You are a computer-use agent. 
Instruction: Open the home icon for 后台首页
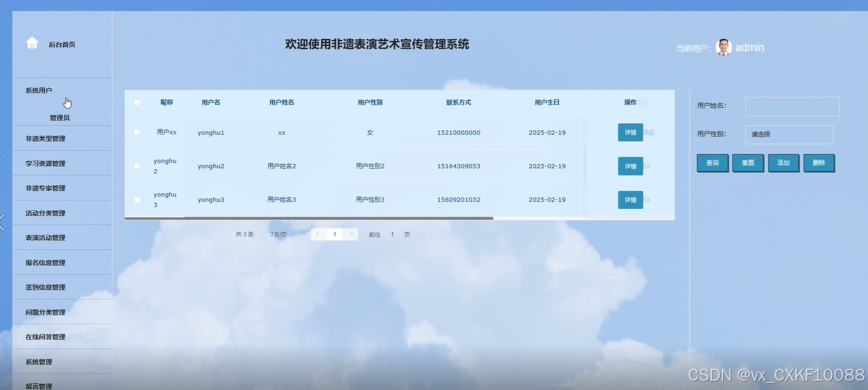tap(32, 43)
